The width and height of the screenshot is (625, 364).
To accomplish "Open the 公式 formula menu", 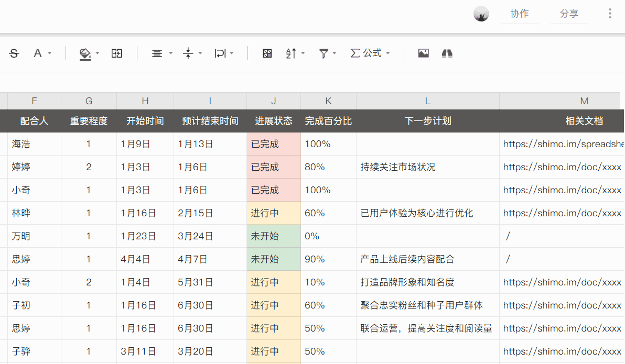I will (370, 53).
